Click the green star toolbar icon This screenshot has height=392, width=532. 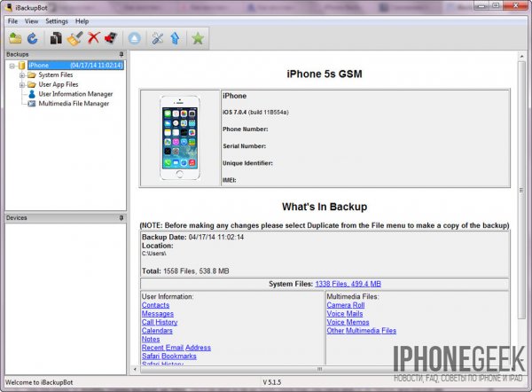pos(198,38)
